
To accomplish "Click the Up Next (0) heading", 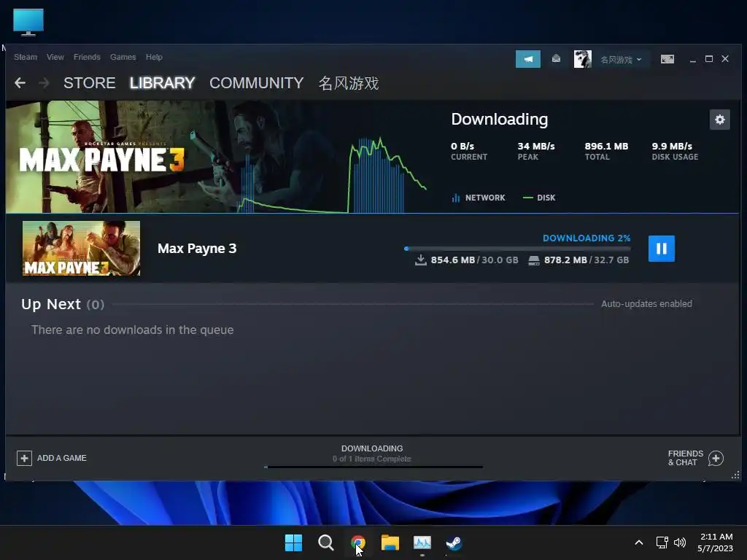I will (x=63, y=304).
